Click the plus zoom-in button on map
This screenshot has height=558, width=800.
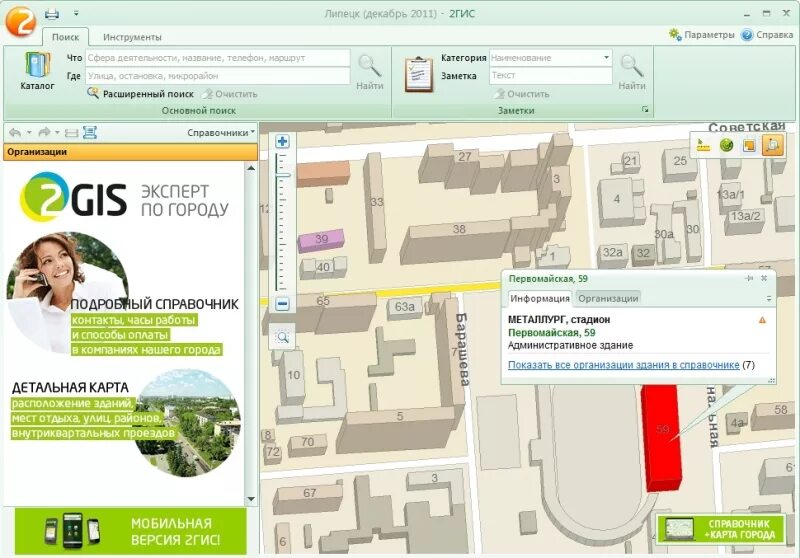(x=282, y=141)
